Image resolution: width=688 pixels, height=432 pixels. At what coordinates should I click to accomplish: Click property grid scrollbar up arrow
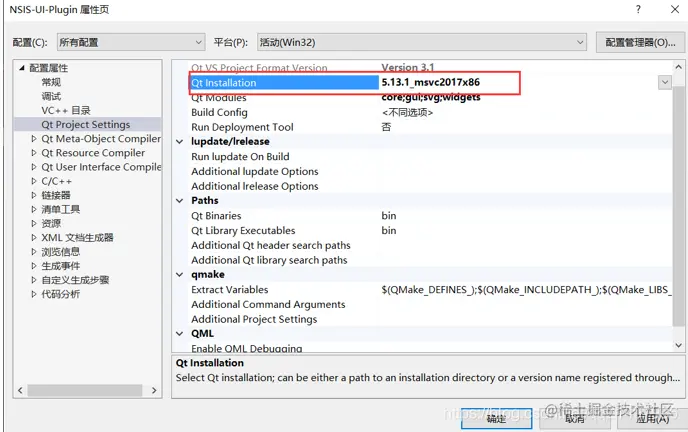click(x=678, y=67)
